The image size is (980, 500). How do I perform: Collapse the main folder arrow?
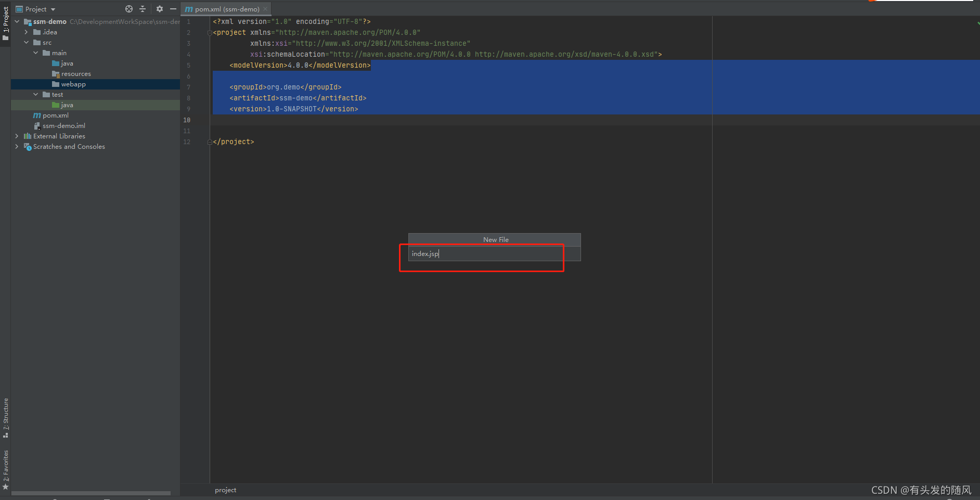(x=36, y=53)
